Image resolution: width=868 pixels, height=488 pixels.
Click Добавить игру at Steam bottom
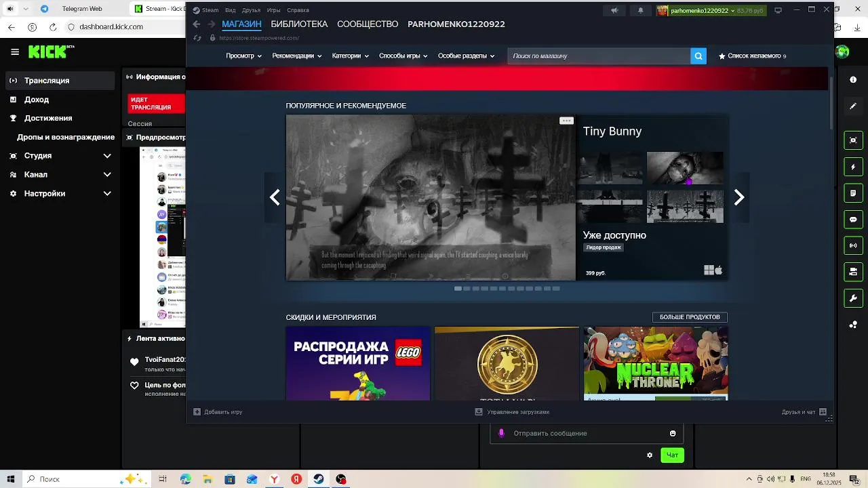(218, 411)
